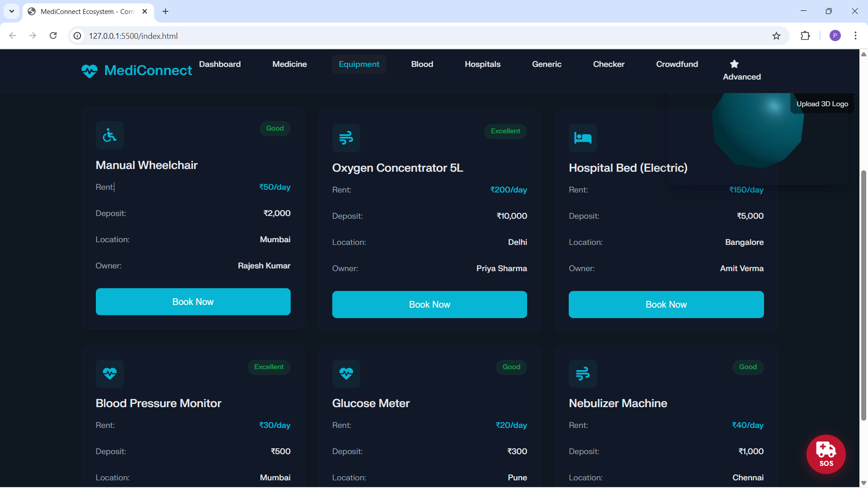Click heartbeat icon on Glucose Meter card
Screen dimensions: 868x488
(x=346, y=373)
